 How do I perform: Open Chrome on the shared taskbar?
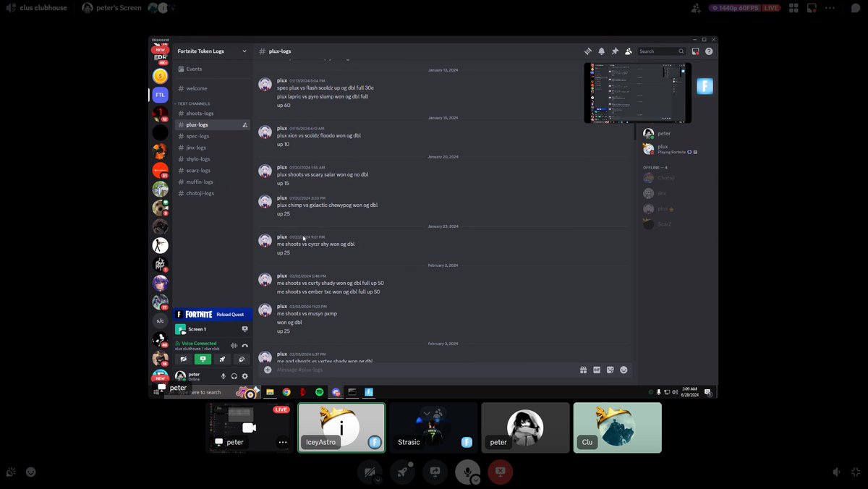[x=286, y=392]
